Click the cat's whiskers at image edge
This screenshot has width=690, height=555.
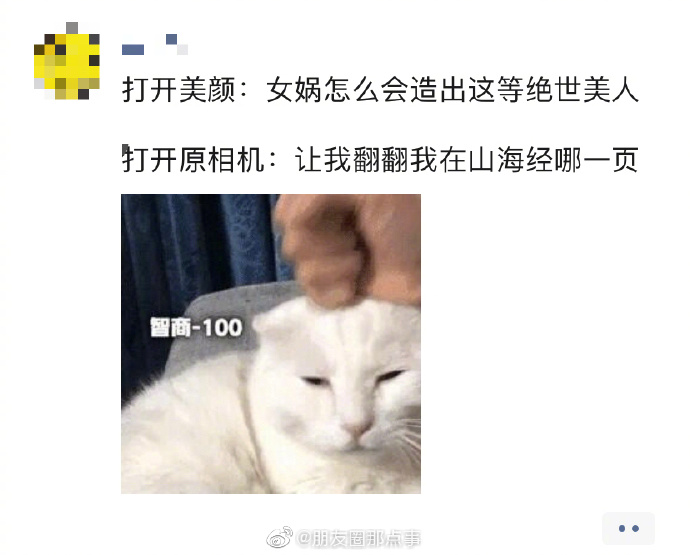(407, 436)
